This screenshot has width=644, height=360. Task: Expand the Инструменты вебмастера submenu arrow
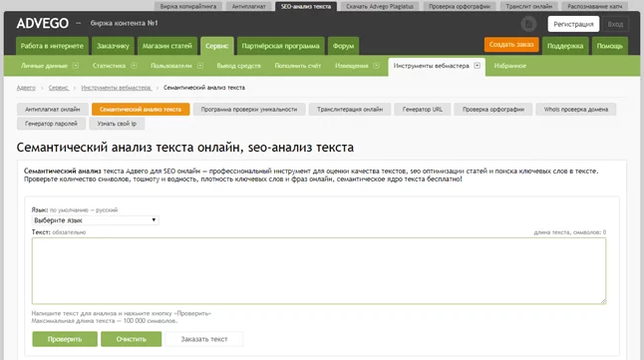point(477,66)
